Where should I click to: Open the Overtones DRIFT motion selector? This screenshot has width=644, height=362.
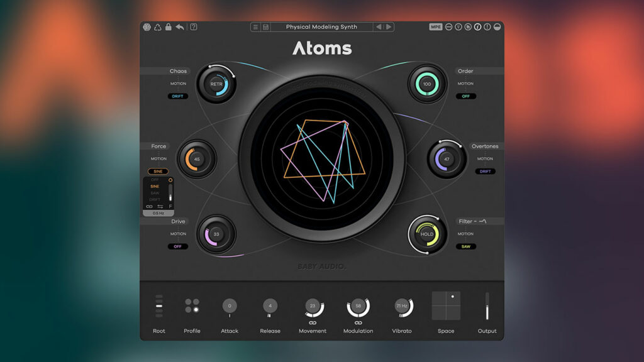(x=484, y=171)
